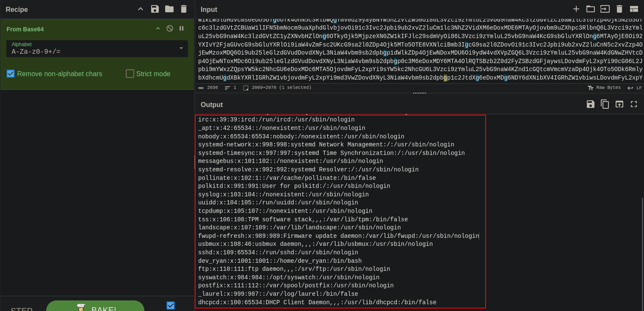Change the LF end-of-line sequence
The height and width of the screenshot is (311, 644).
635,88
